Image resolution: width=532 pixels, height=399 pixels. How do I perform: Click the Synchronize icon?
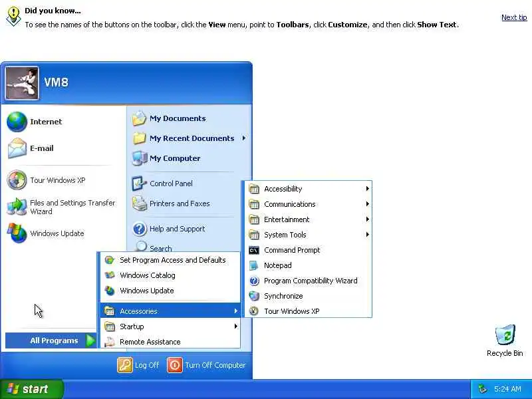click(254, 296)
